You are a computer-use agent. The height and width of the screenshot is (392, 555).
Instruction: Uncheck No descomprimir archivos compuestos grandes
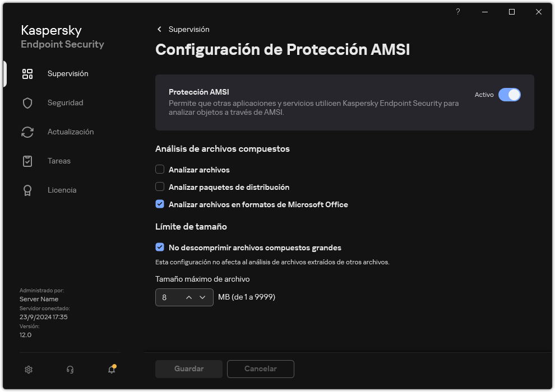(160, 247)
